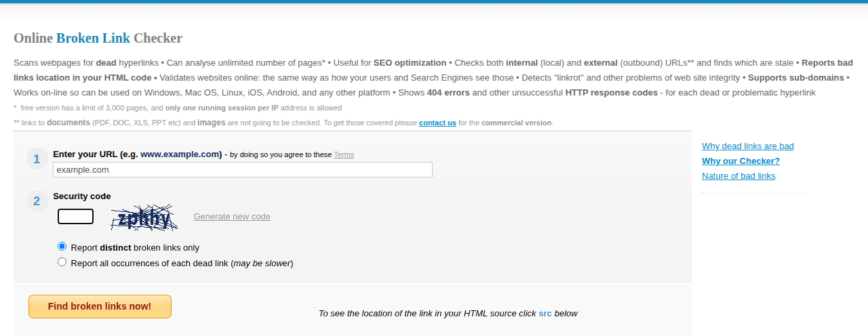Click the URL input field containing example.com
Screen dimensions: 868x336
point(243,170)
